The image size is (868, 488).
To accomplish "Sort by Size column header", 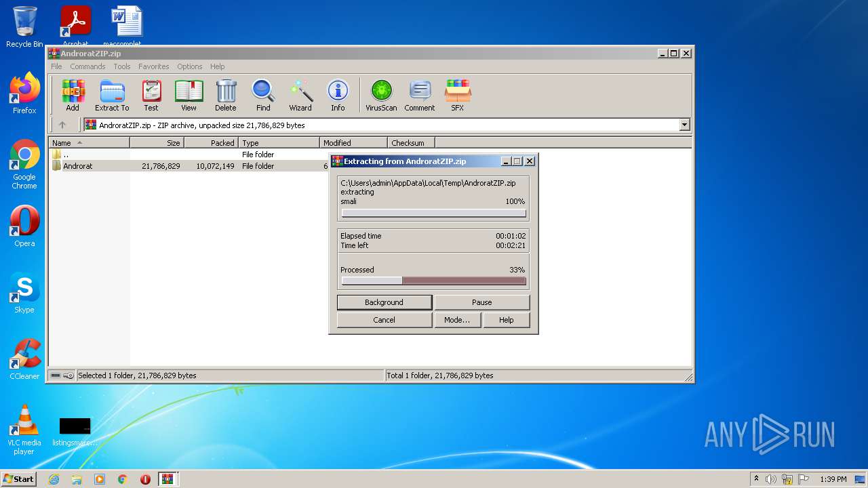I will click(x=157, y=143).
